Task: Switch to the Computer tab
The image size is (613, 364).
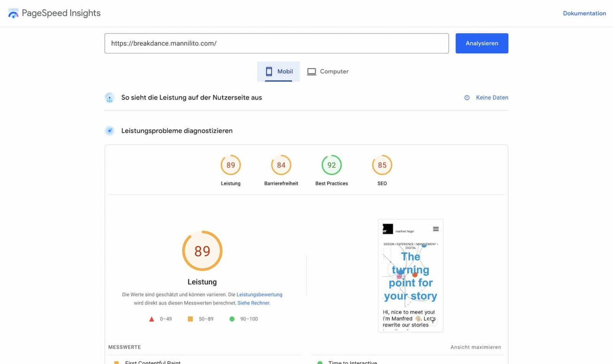Action: click(x=328, y=71)
